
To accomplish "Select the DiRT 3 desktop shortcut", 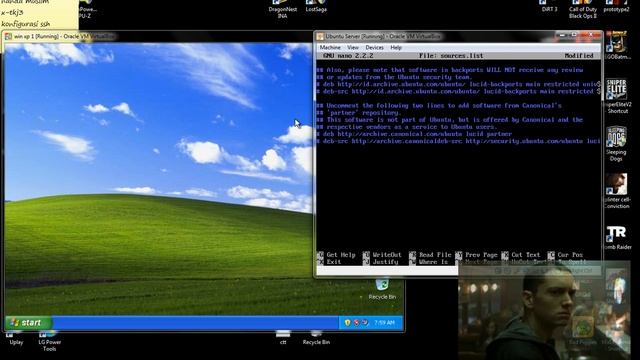I will coord(549,6).
